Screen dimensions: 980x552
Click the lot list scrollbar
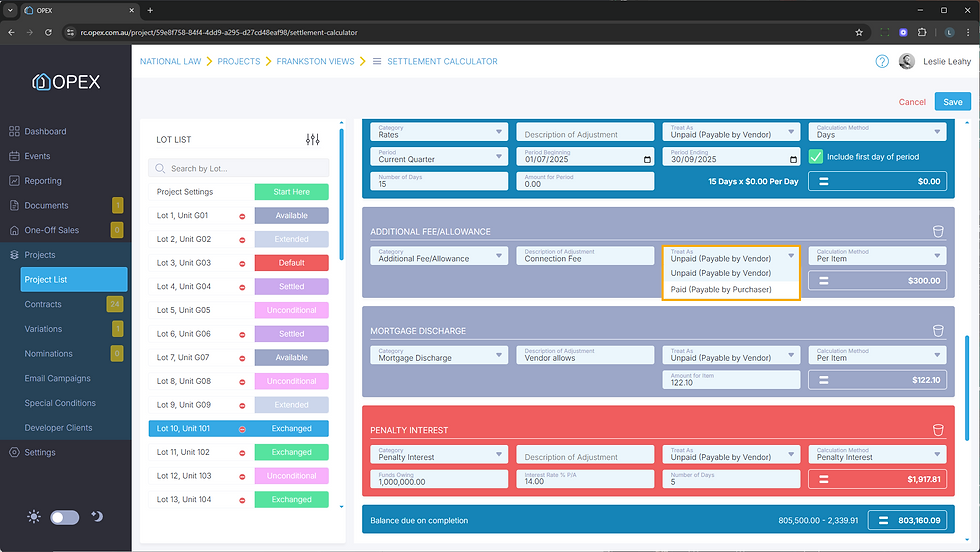coord(341,194)
